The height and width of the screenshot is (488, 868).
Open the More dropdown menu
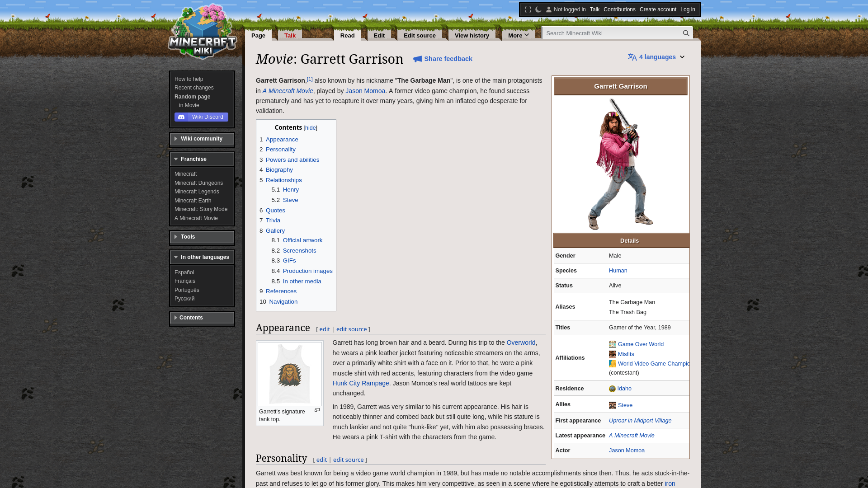tap(518, 35)
